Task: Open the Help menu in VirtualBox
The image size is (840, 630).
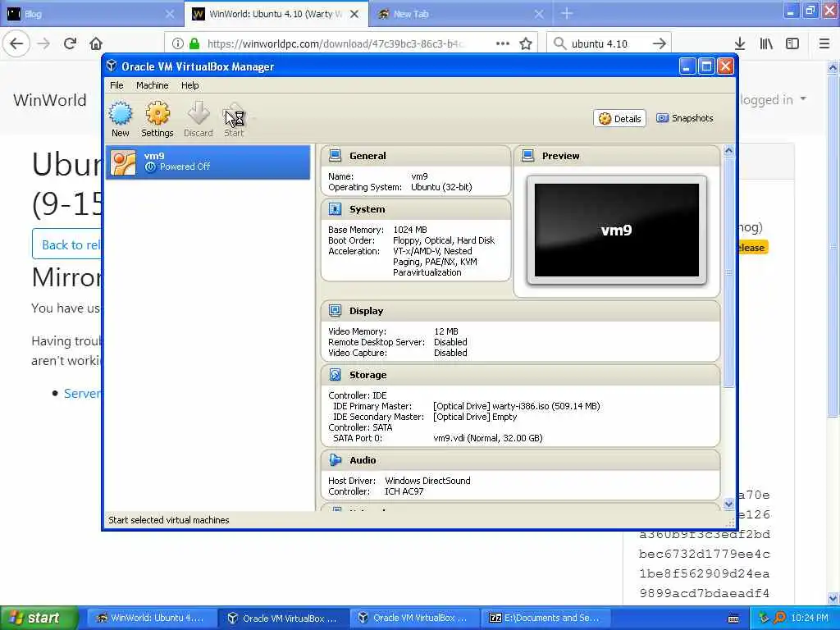Action: (x=189, y=85)
